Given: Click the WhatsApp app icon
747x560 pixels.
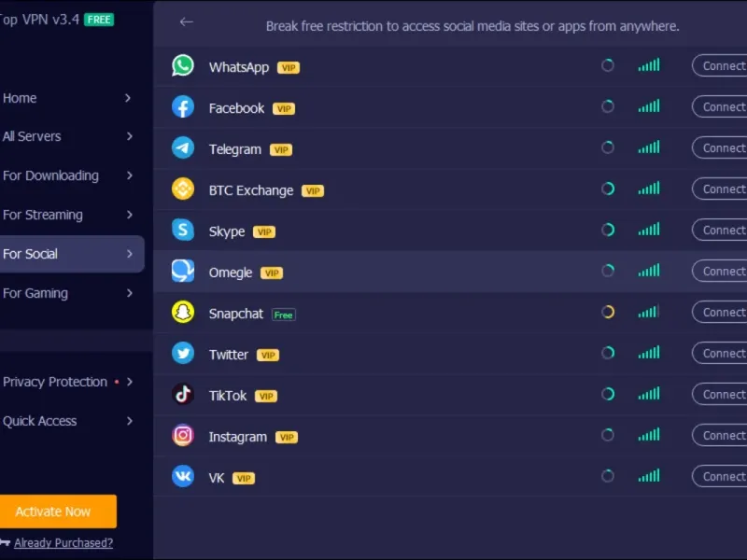Looking at the screenshot, I should (183, 66).
